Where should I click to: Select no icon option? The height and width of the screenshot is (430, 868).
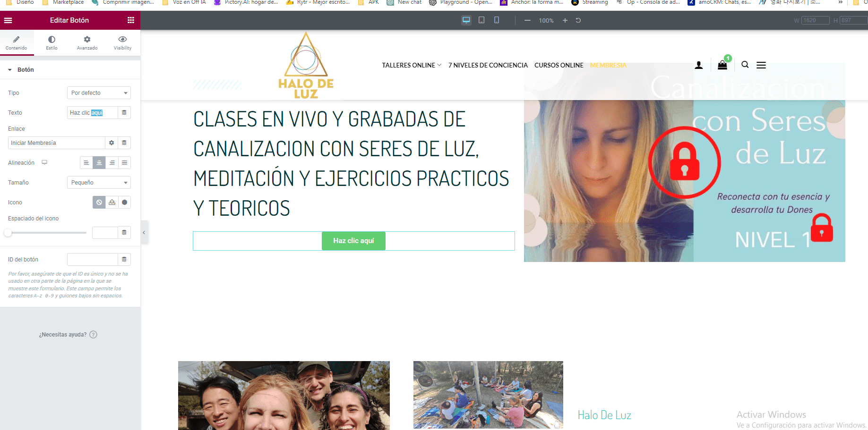coord(99,202)
